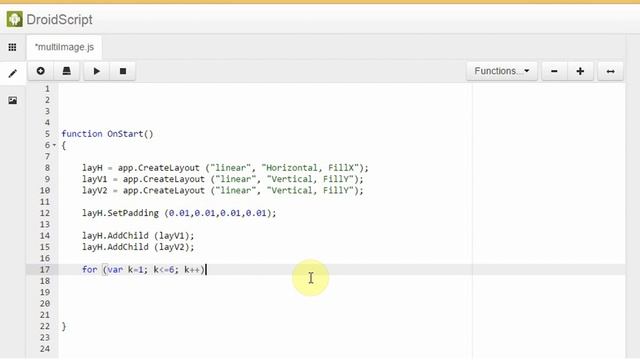Image resolution: width=640 pixels, height=360 pixels.
Task: Toggle editor width with arrows button
Action: point(611,71)
